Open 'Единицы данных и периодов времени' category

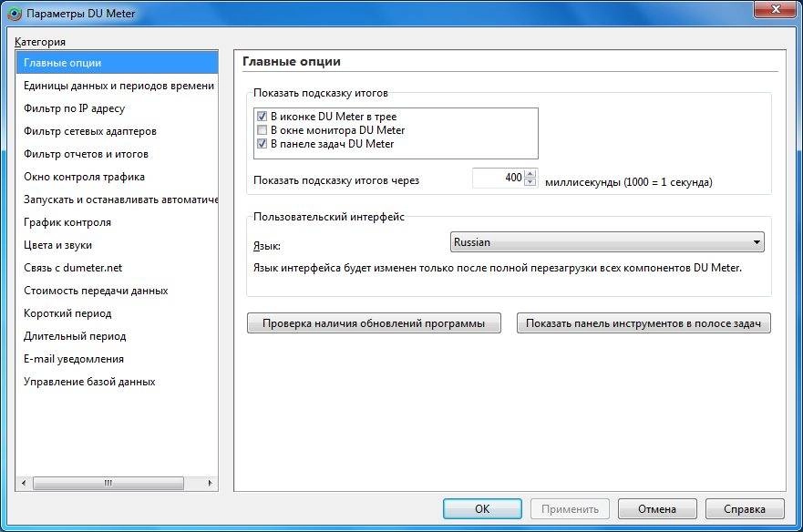coord(117,86)
